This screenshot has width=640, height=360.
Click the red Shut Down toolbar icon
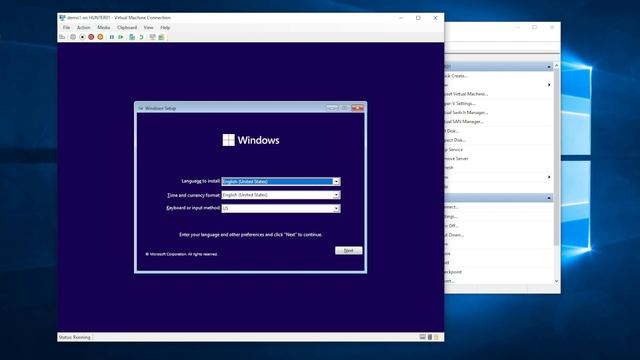[91, 37]
